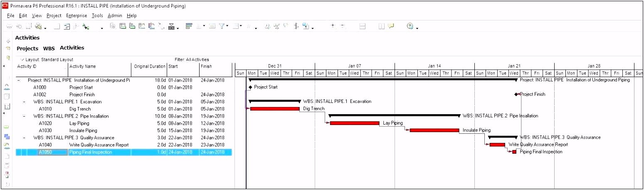This screenshot has width=644, height=190.
Task: Collapse the Project: INSTALL PIPE group
Action: click(x=19, y=80)
